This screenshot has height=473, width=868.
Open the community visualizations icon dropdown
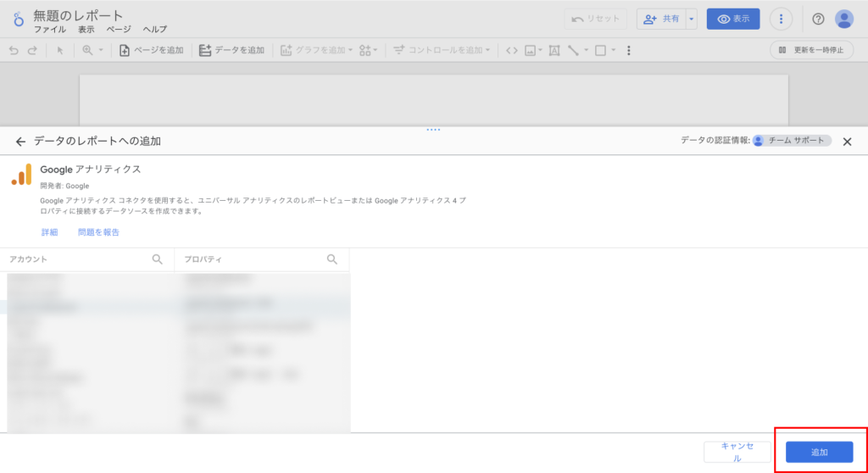[x=368, y=50]
